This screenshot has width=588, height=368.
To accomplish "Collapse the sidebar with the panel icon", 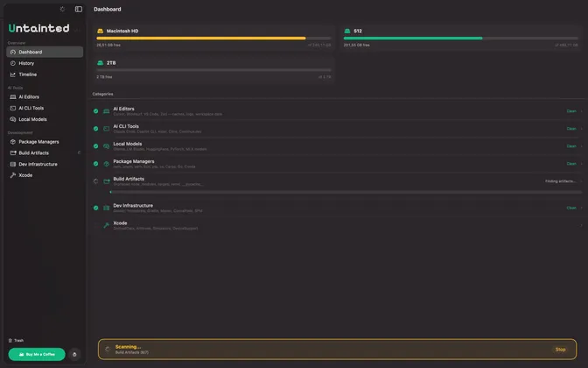I will point(79,9).
